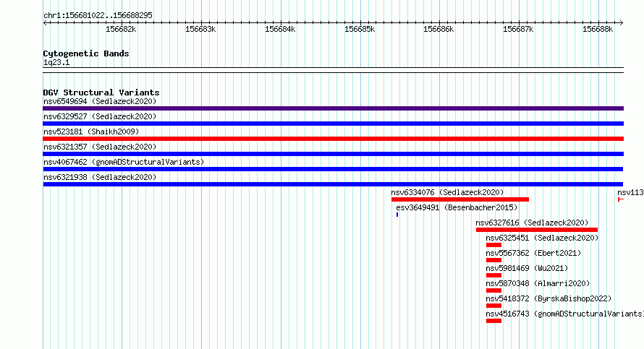Select the red nsv523181 variant bar
The width and height of the screenshot is (644, 349).
click(x=333, y=139)
